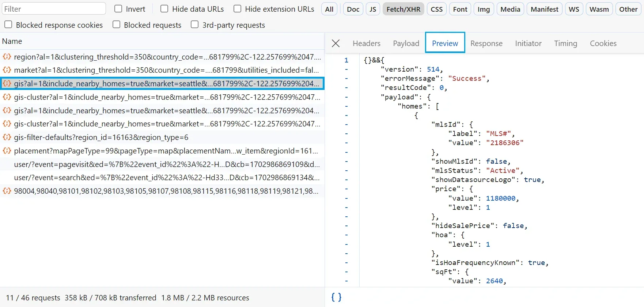Click the JSON icon beside the placement?mapPageType request
The width and height of the screenshot is (644, 307).
(7, 151)
